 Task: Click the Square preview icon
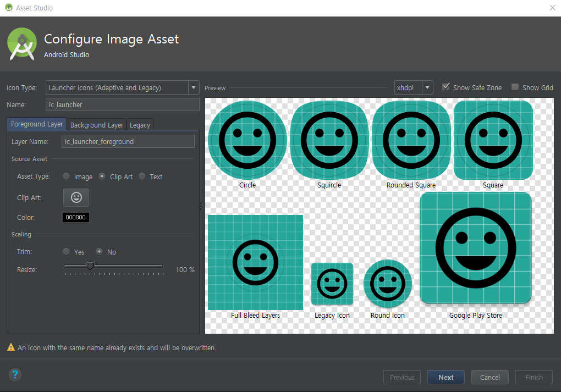[x=493, y=140]
